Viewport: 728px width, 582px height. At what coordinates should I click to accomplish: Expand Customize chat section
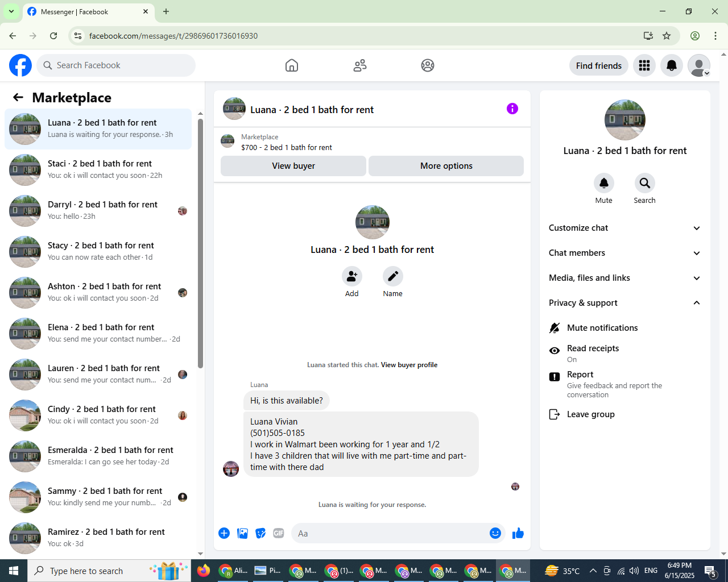pyautogui.click(x=624, y=228)
